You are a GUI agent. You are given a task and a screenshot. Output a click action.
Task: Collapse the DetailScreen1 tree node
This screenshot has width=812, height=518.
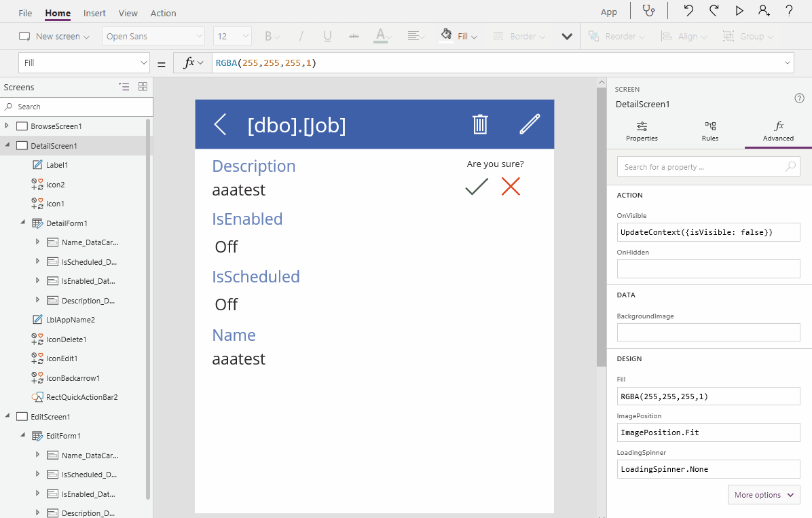[7, 145]
